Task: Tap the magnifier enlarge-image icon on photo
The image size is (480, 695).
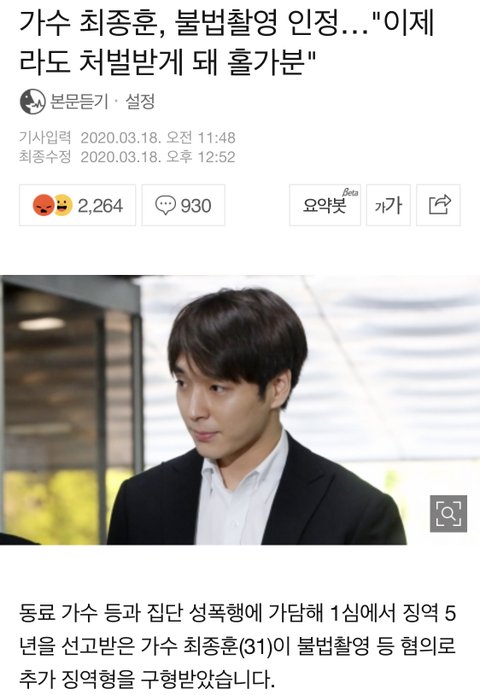Action: pos(448,513)
